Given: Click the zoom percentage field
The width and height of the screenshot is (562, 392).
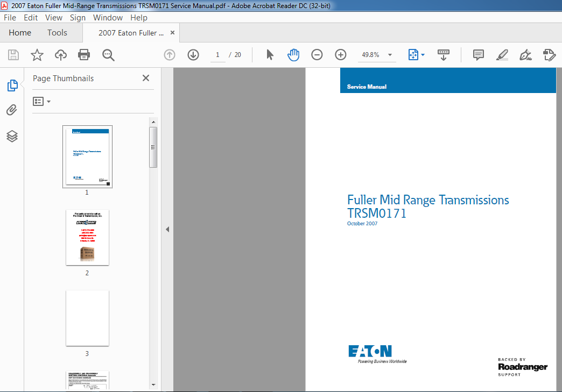Looking at the screenshot, I should coord(370,55).
